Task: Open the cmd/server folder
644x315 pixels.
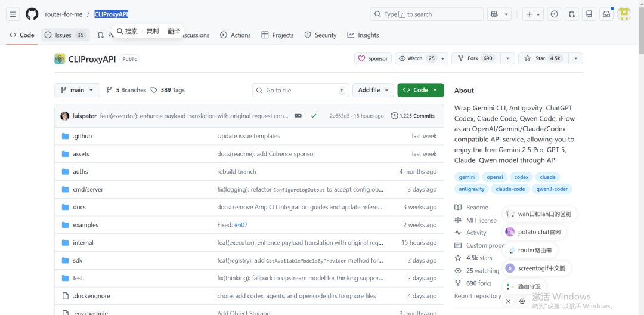Action: tap(88, 189)
